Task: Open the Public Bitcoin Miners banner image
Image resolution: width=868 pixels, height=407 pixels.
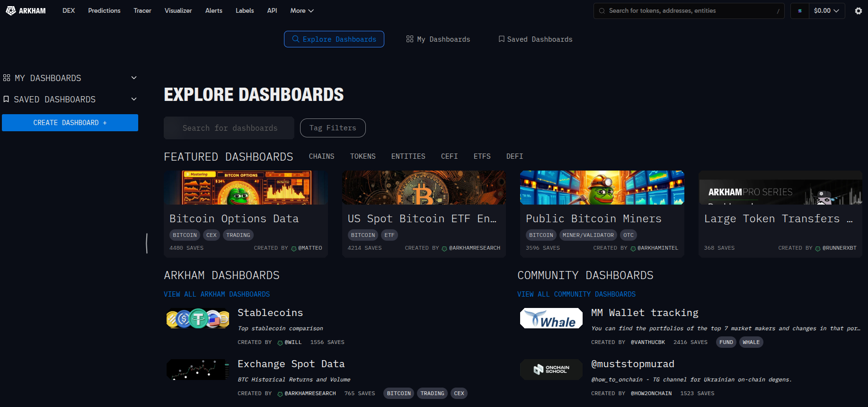Action: pos(602,188)
